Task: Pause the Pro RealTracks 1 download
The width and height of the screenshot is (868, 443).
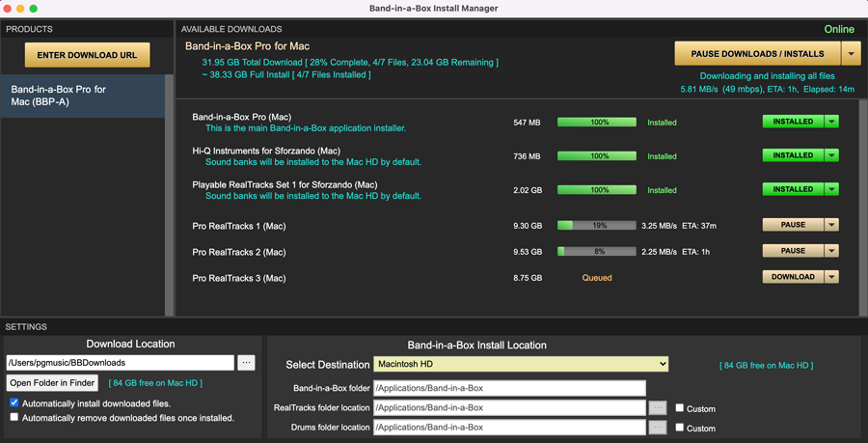Action: click(x=793, y=224)
